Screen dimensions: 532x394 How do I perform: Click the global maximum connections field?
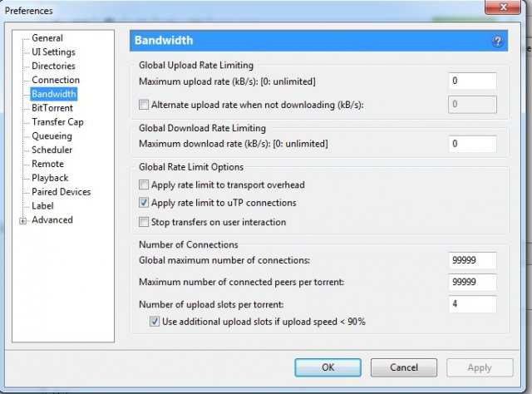[x=471, y=261]
